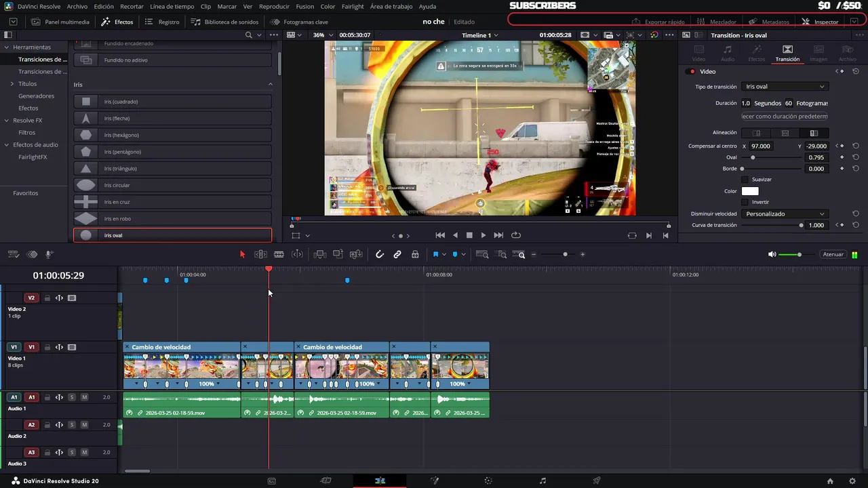868x488 pixels.
Task: Lock the Video 1 track
Action: pos(47,347)
